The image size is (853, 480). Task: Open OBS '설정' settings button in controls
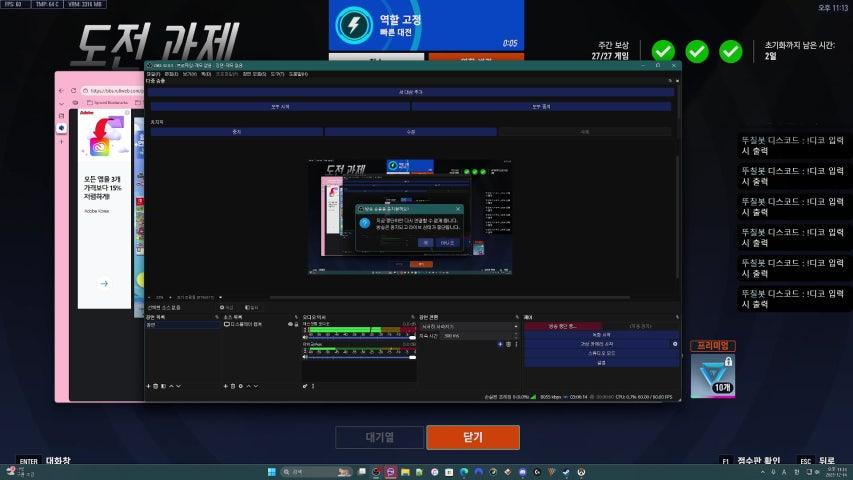tap(601, 362)
